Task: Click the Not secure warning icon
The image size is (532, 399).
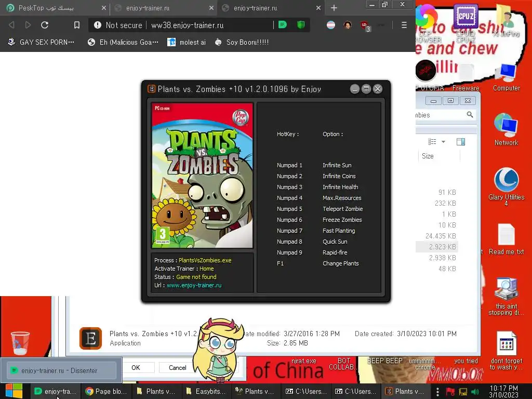Action: point(98,25)
